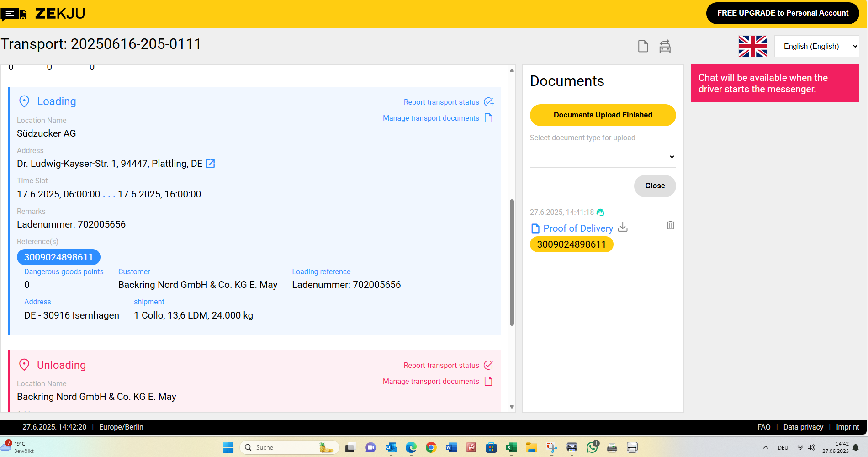Open the taskbar weather widget showing 19°C
This screenshot has width=868, height=457.
[18, 447]
